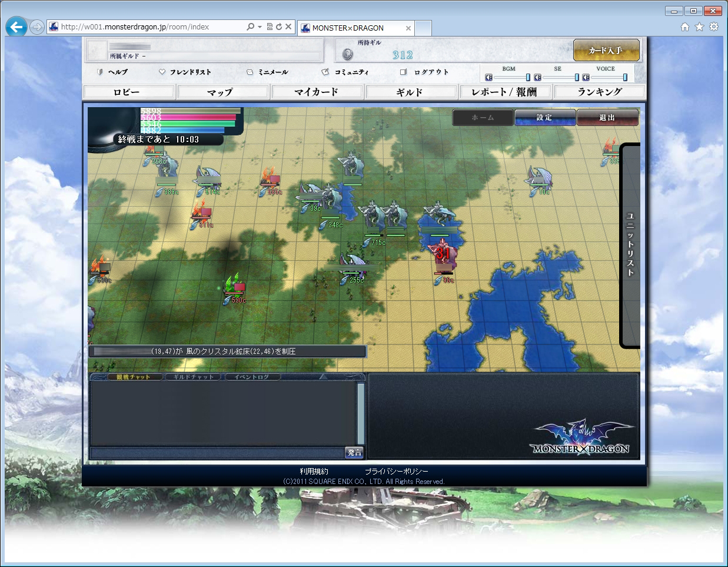Switch to the ロビー tab

(129, 92)
